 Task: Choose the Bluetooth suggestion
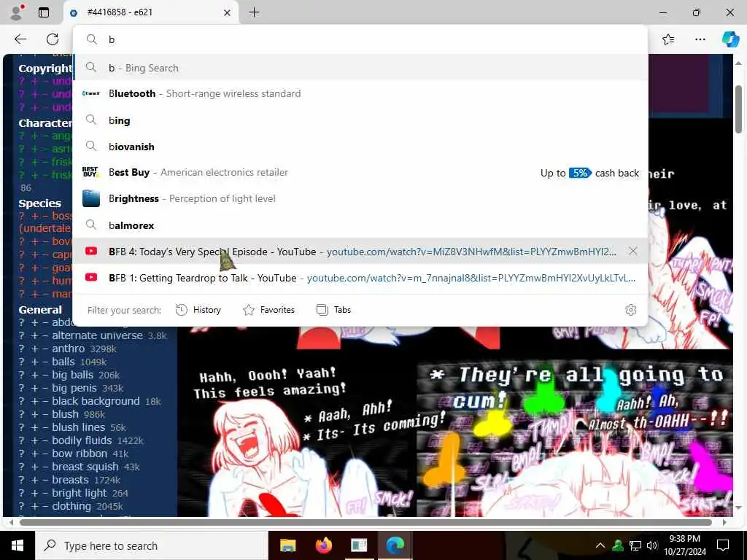[360, 93]
